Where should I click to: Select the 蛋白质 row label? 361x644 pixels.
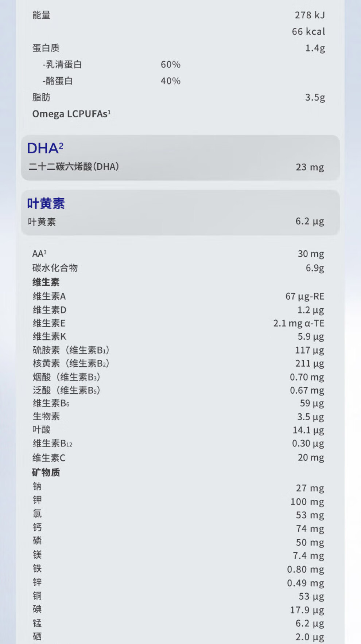point(46,48)
